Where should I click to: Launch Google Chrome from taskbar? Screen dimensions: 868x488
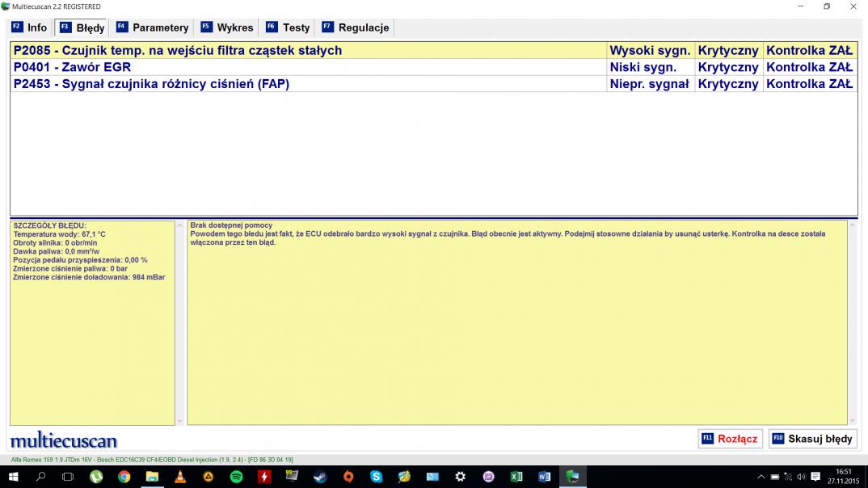(124, 477)
